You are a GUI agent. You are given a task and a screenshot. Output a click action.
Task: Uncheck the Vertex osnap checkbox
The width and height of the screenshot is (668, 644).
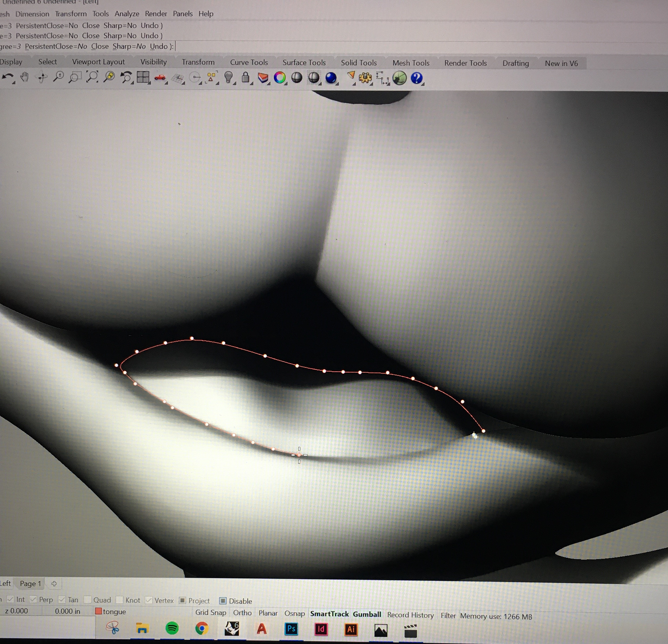tap(149, 601)
